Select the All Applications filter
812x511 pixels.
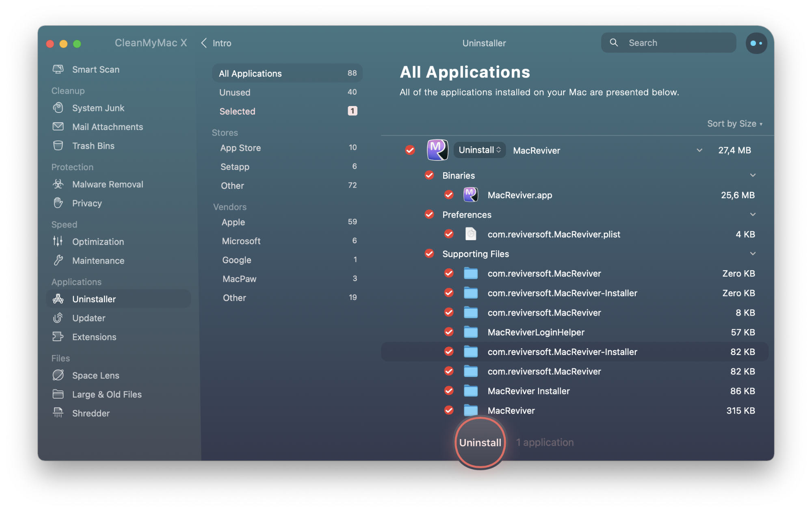[287, 73]
